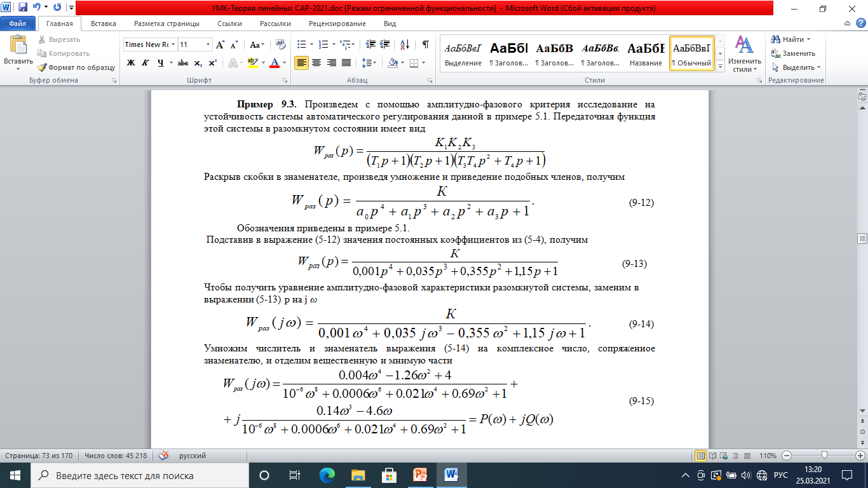
Task: Switch to the Ссылки tab
Action: (229, 24)
